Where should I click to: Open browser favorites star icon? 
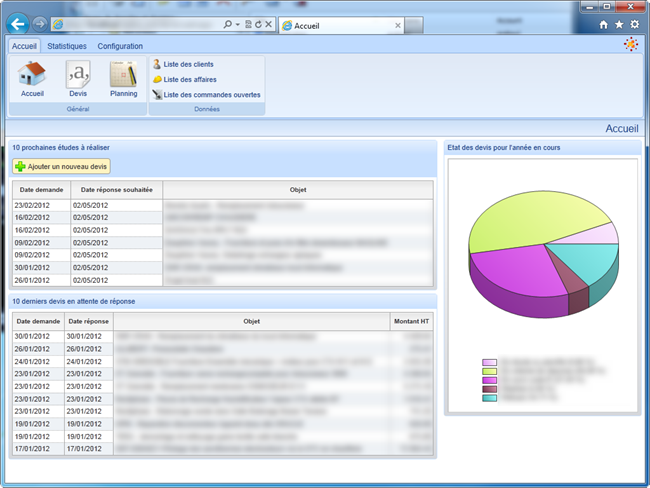click(x=618, y=24)
